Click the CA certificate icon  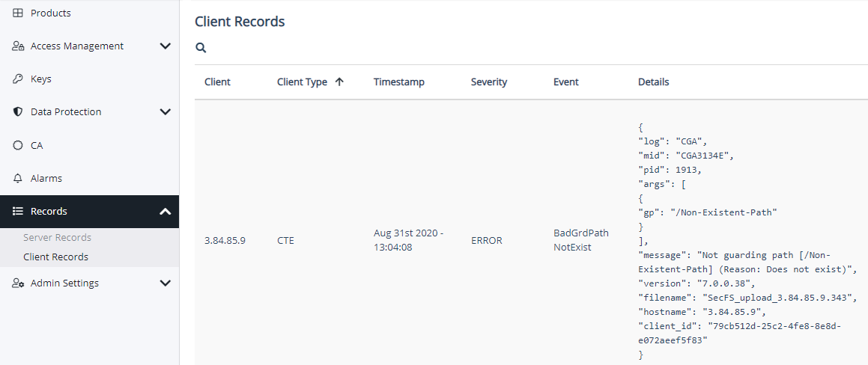18,145
